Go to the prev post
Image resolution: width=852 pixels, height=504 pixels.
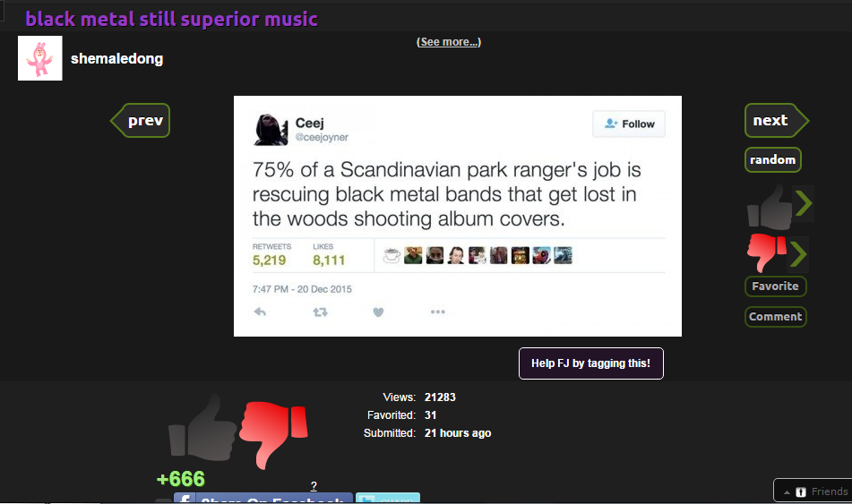tap(141, 120)
